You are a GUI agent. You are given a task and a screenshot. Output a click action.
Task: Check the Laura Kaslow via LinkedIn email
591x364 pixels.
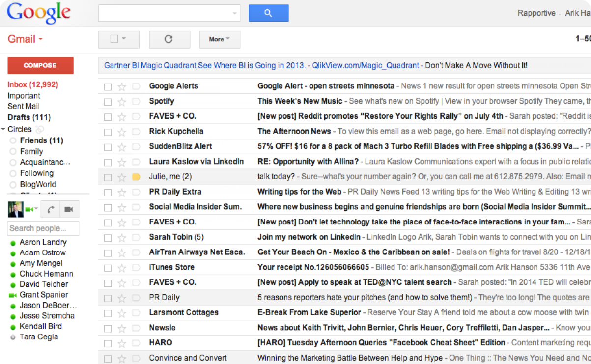coord(108,163)
